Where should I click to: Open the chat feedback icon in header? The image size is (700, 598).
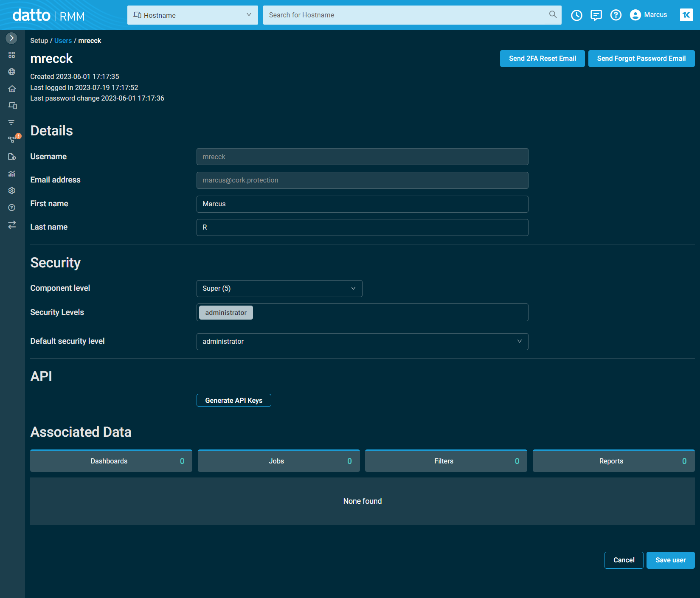596,15
